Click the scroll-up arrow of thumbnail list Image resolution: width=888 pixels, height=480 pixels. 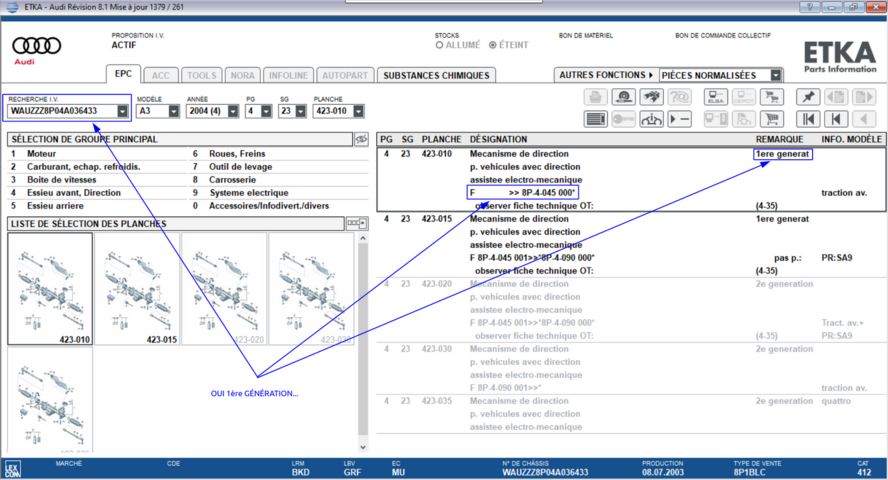coord(363,238)
